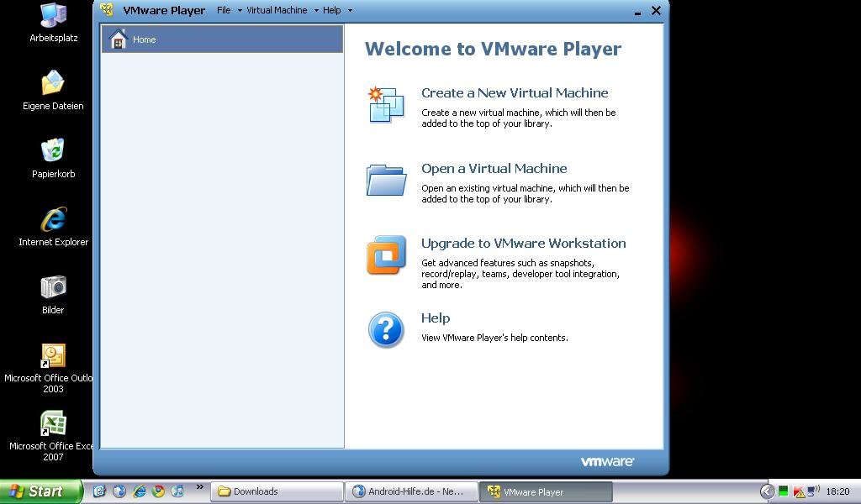Screen dimensions: 861x504
Task: Click the Home house icon in library
Action: 118,39
